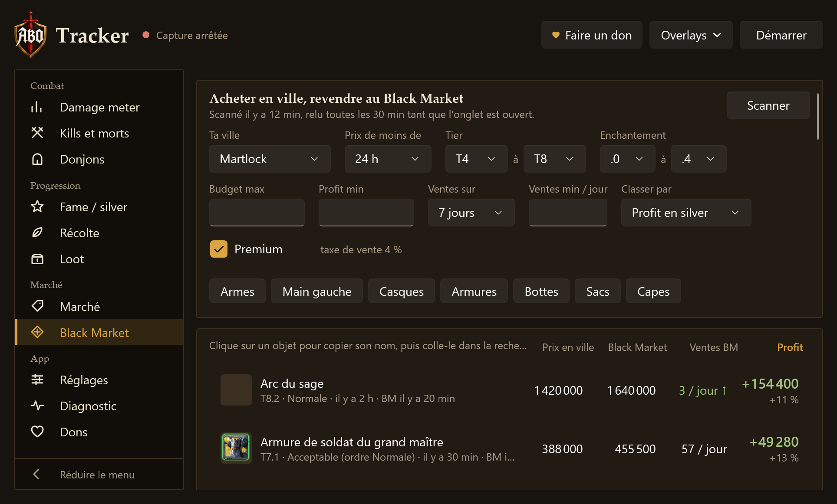Click the star icon for Fame / silver
Screen dimensions: 837x504
[x=37, y=206]
